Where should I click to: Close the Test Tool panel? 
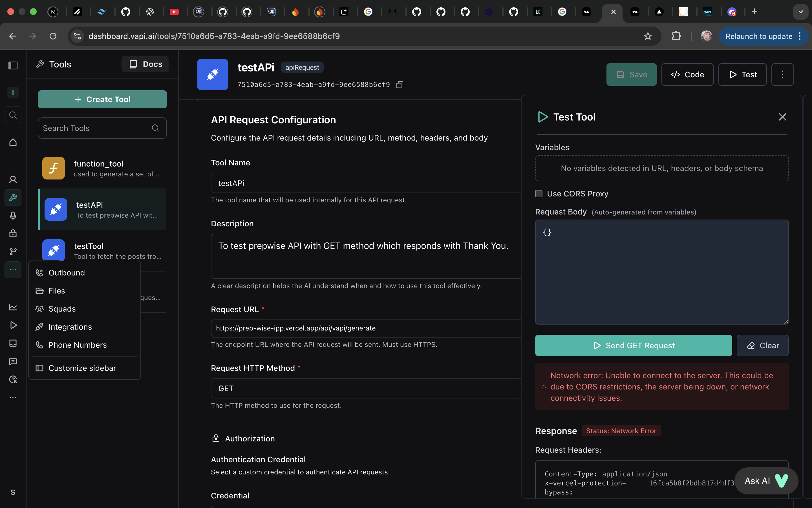point(782,117)
